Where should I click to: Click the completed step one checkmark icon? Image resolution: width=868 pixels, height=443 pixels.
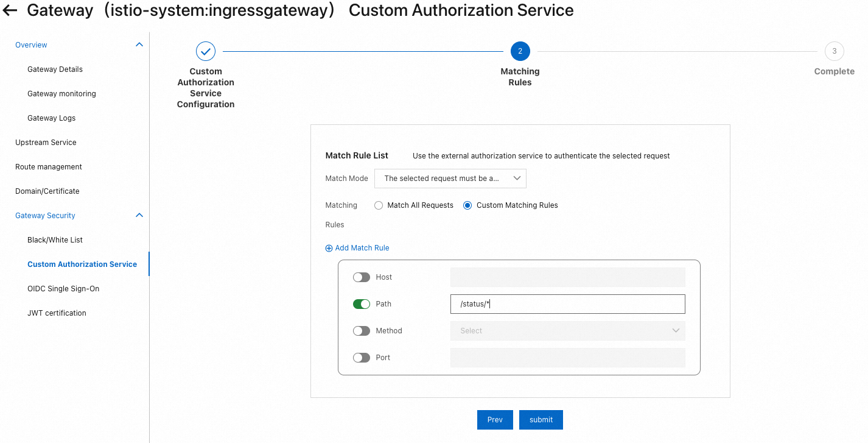tap(206, 51)
